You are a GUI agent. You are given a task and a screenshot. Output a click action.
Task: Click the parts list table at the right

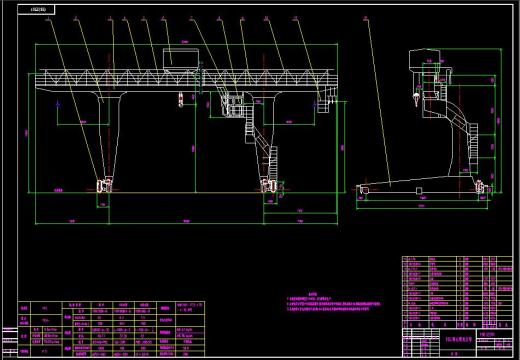click(457, 292)
